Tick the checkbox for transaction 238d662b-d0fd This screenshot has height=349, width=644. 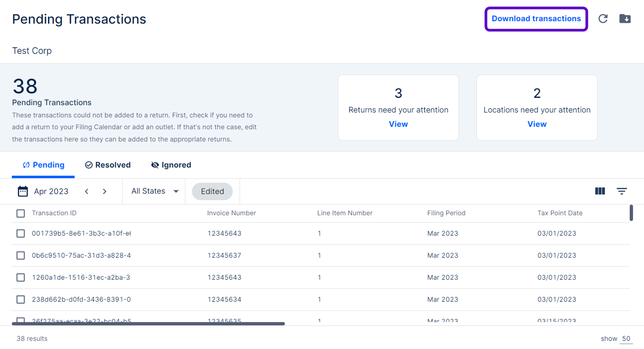pos(21,299)
